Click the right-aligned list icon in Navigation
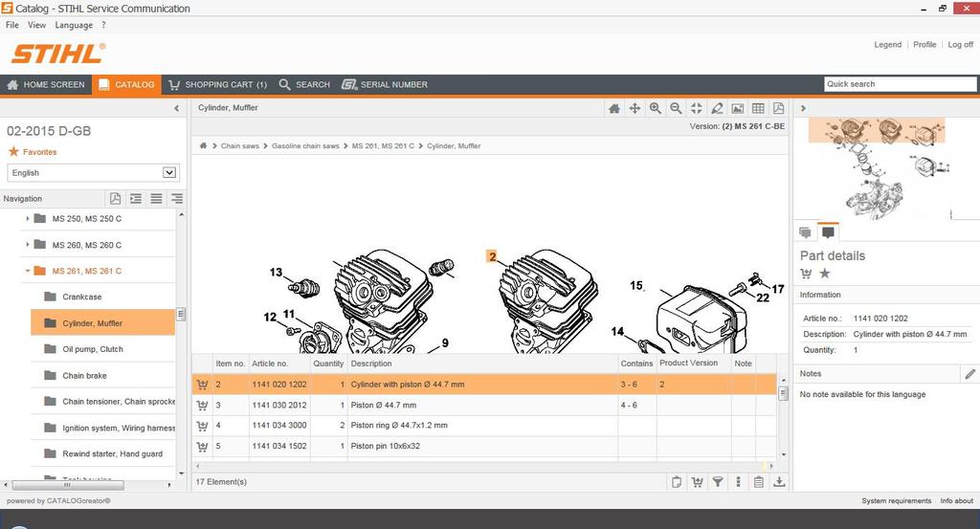The width and height of the screenshot is (980, 529). click(177, 199)
